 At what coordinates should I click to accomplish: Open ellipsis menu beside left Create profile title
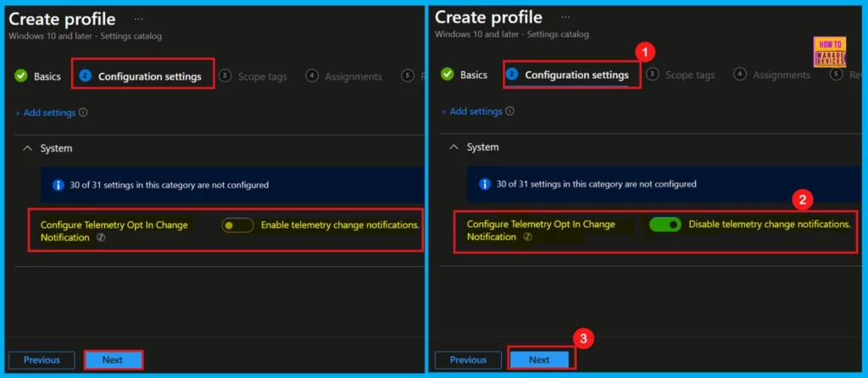coord(138,19)
